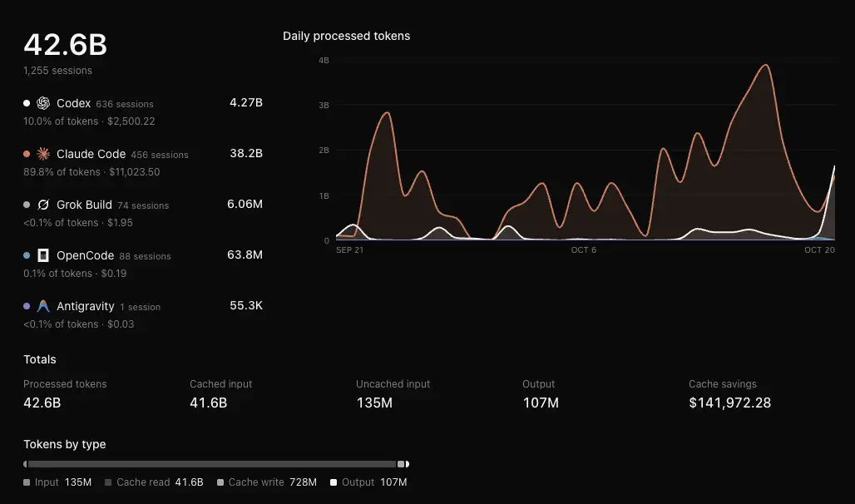Click the Claude Code starburst icon
Viewport: 855px width, 504px height.
(x=43, y=154)
